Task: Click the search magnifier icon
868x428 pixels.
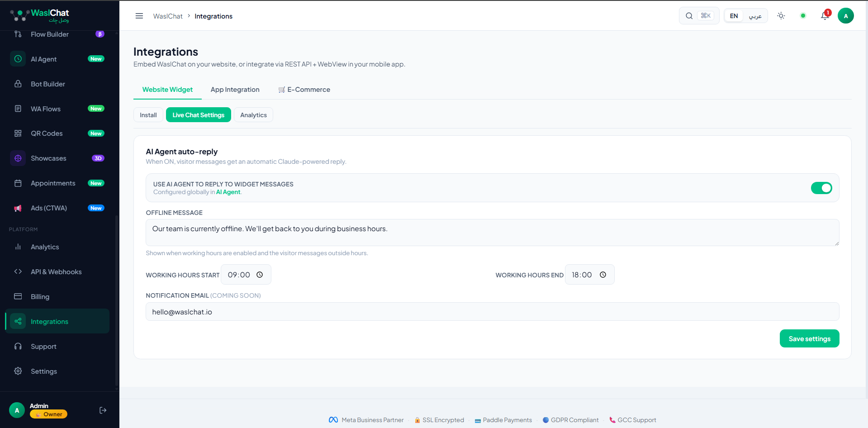Action: coord(689,16)
